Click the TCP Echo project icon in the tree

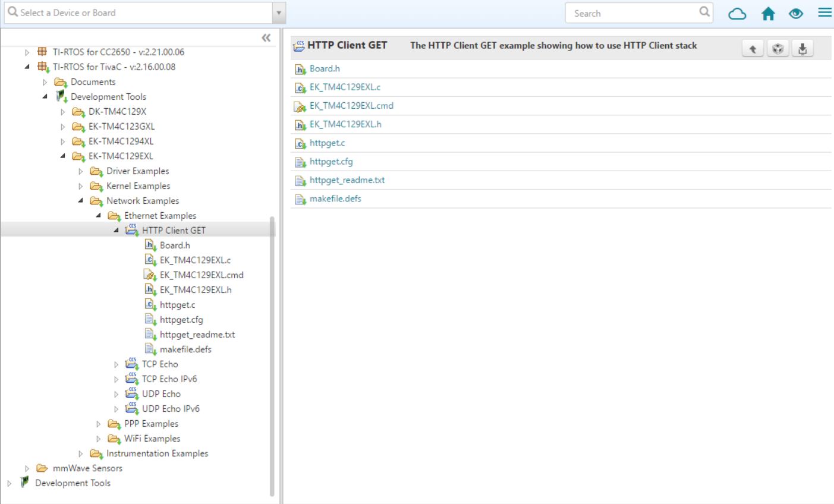coord(131,364)
